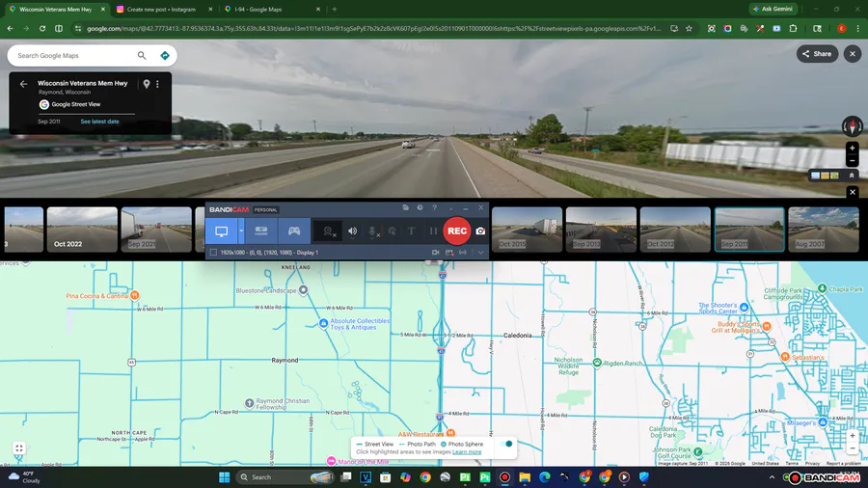The image size is (868, 488).
Task: Open Bandicam video settings camcorder icon
Action: pos(436,253)
